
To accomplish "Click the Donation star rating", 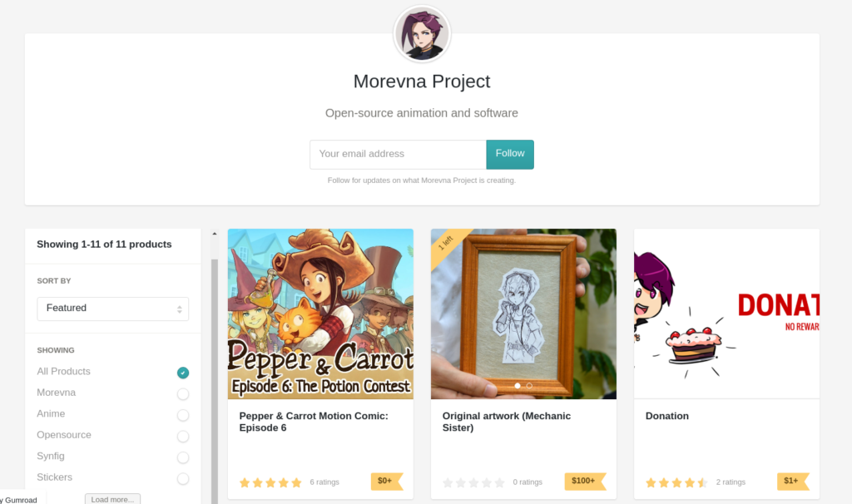I will click(x=676, y=482).
